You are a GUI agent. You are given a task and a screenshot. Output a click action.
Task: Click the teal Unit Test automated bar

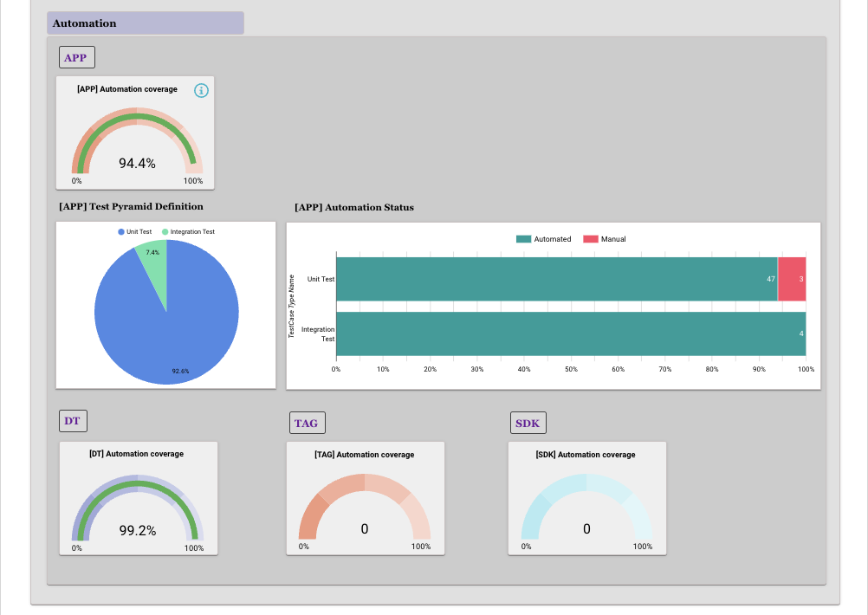(554, 279)
